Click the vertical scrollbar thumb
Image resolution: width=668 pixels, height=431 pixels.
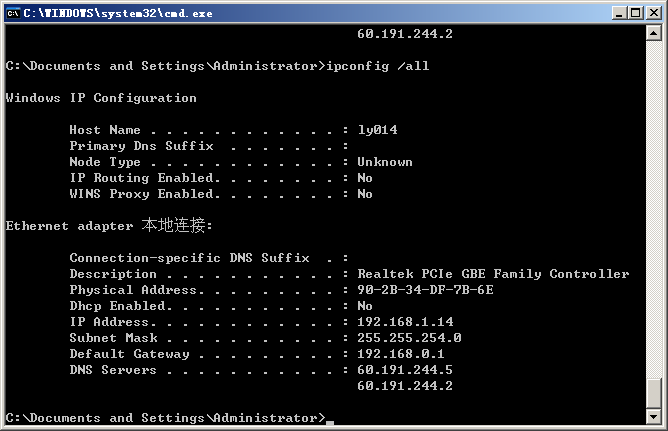coord(655,393)
